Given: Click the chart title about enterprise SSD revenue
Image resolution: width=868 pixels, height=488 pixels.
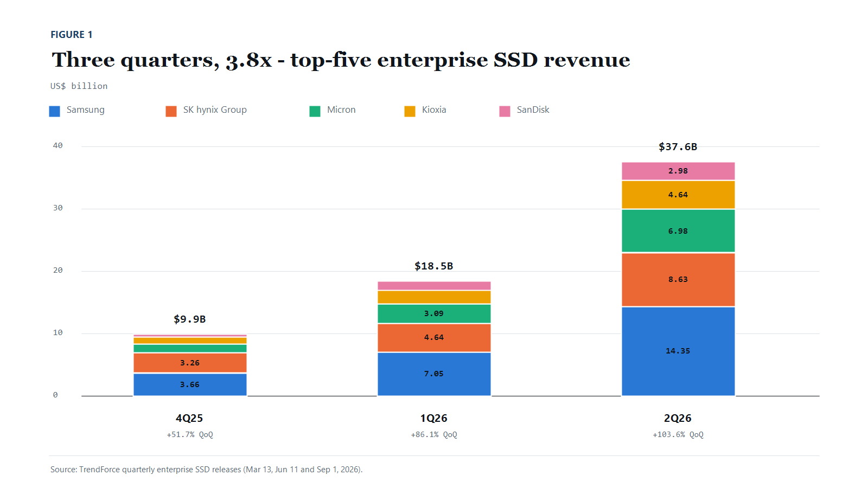Looking at the screenshot, I should pos(341,60).
